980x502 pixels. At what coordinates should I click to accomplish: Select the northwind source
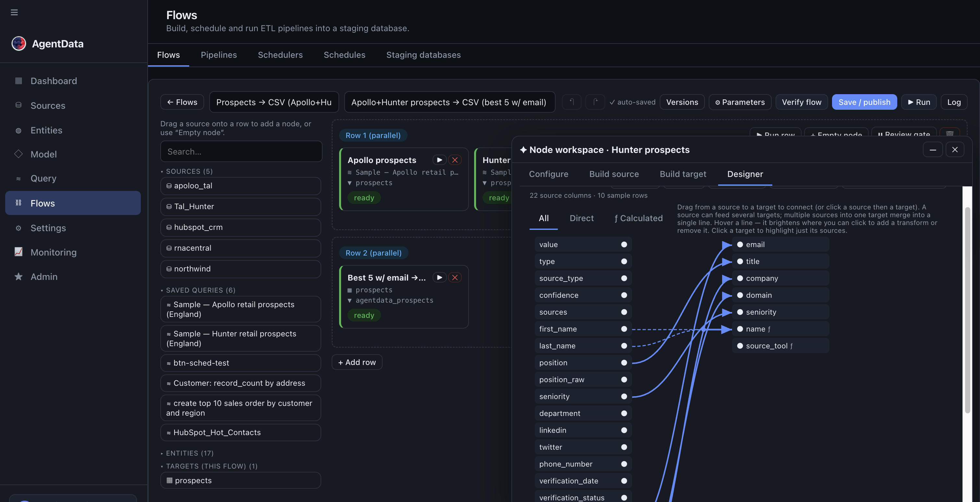(240, 269)
